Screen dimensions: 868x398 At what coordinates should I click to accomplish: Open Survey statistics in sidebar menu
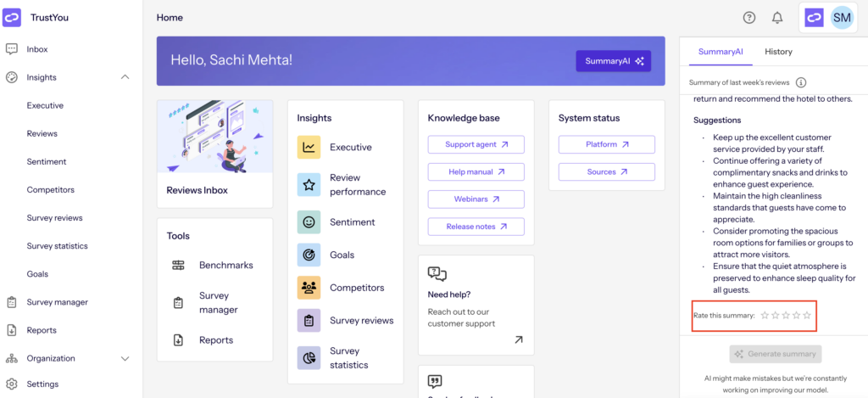click(x=57, y=246)
